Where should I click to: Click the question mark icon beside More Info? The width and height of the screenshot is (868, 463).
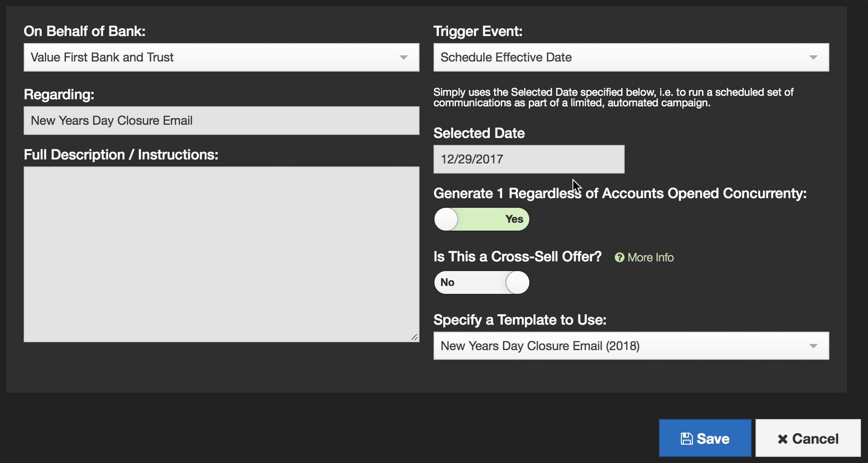(619, 257)
